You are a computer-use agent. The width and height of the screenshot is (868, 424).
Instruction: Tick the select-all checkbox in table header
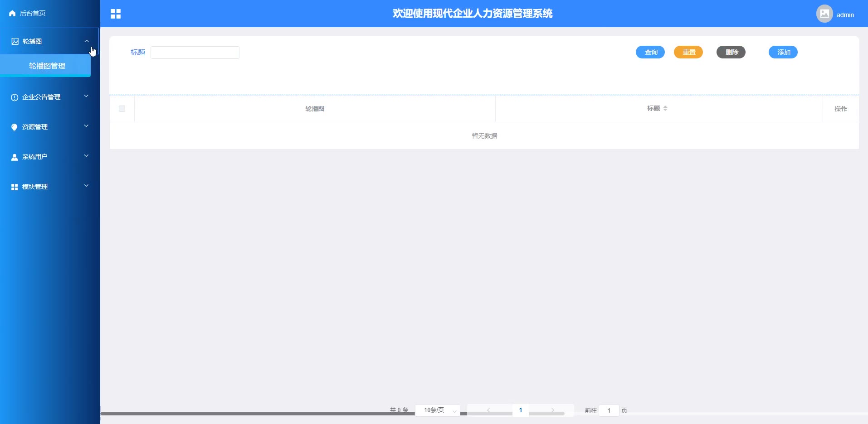coord(122,109)
